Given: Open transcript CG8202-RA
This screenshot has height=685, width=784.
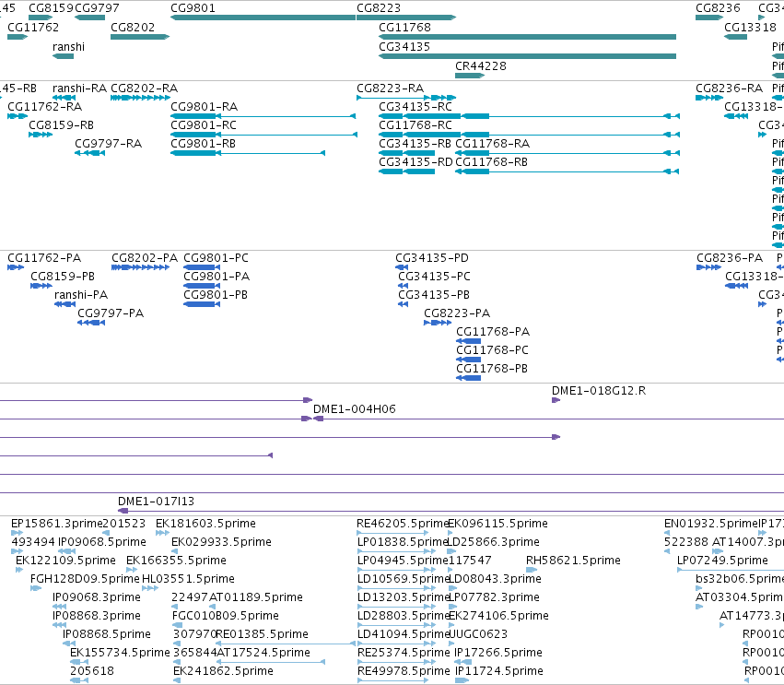Looking at the screenshot, I should pos(144,89).
